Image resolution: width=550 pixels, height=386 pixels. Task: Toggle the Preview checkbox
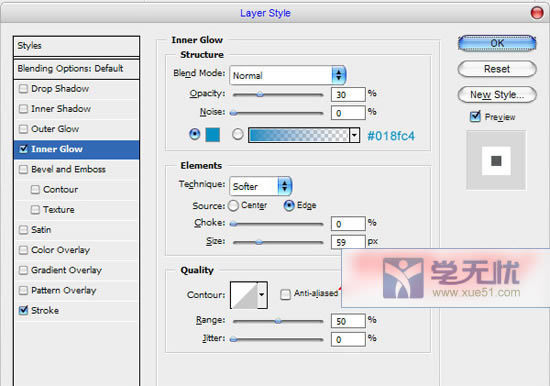475,116
